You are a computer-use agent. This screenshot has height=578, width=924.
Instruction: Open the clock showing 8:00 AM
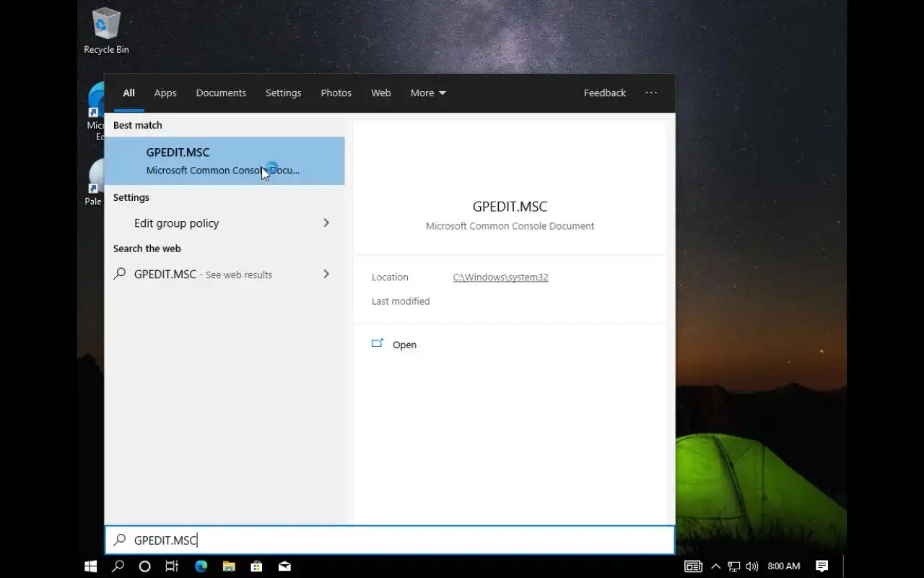784,566
